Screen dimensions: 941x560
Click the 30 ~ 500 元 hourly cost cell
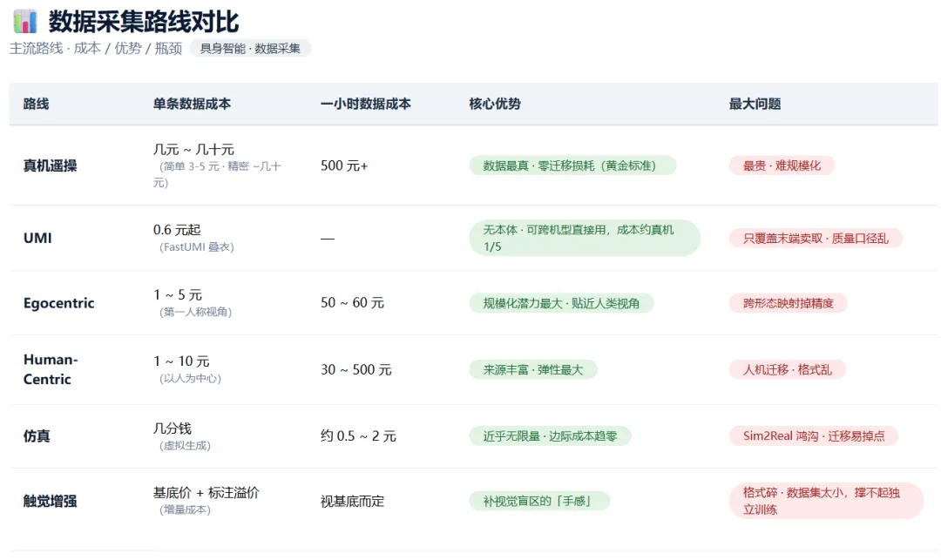tap(355, 370)
